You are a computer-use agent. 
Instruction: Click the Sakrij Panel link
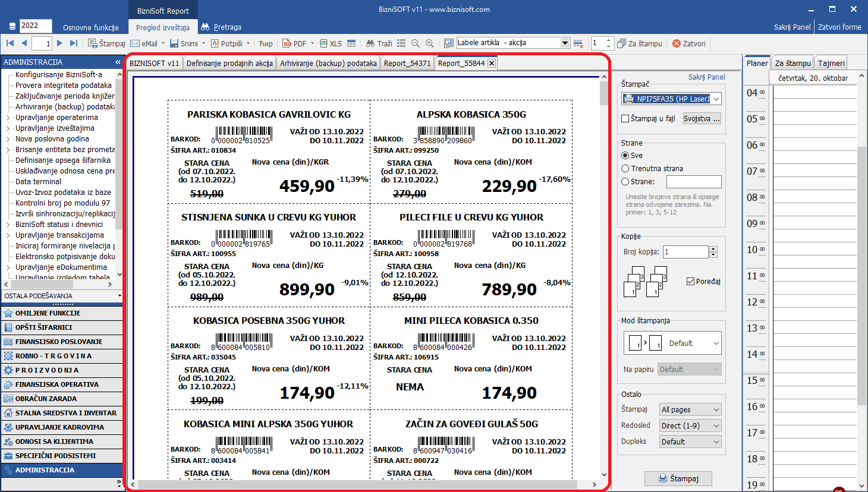tap(706, 77)
